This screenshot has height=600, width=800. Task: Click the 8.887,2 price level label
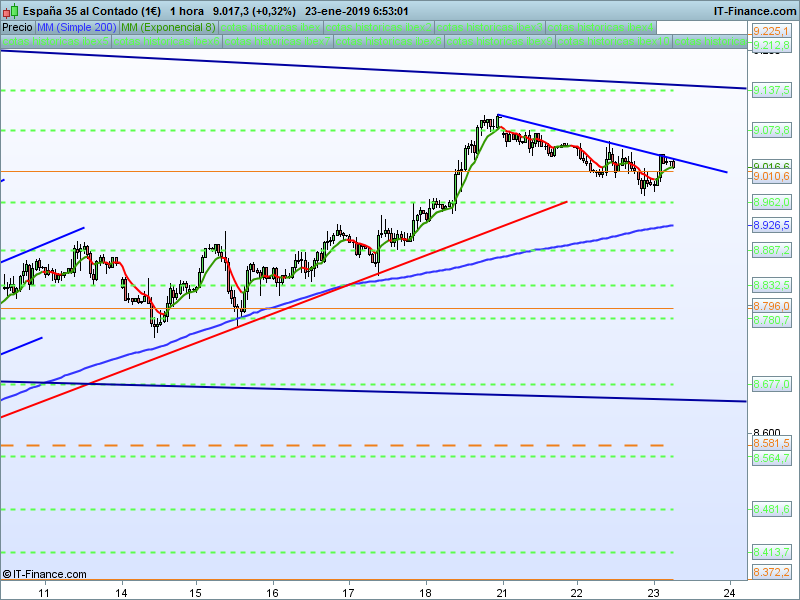(x=771, y=250)
